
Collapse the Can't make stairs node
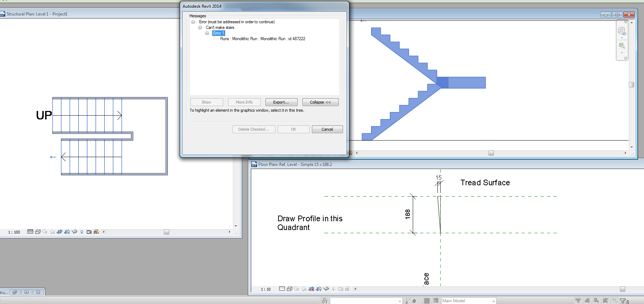[200, 27]
